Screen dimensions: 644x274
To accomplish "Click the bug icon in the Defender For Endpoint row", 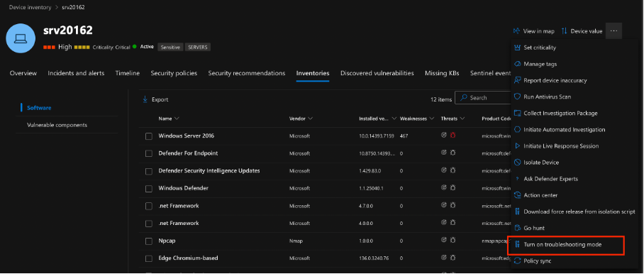I will pos(453,153).
